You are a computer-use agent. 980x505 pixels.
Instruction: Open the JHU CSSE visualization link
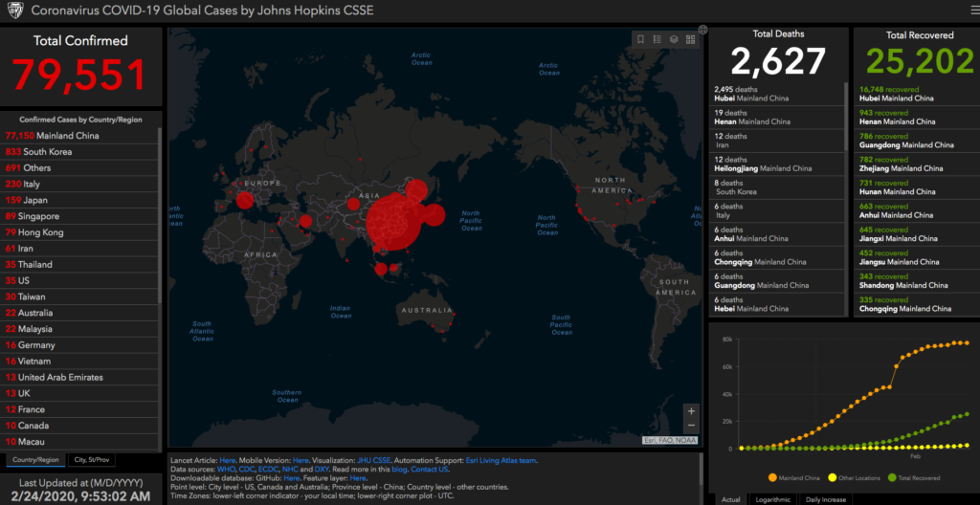(374, 461)
